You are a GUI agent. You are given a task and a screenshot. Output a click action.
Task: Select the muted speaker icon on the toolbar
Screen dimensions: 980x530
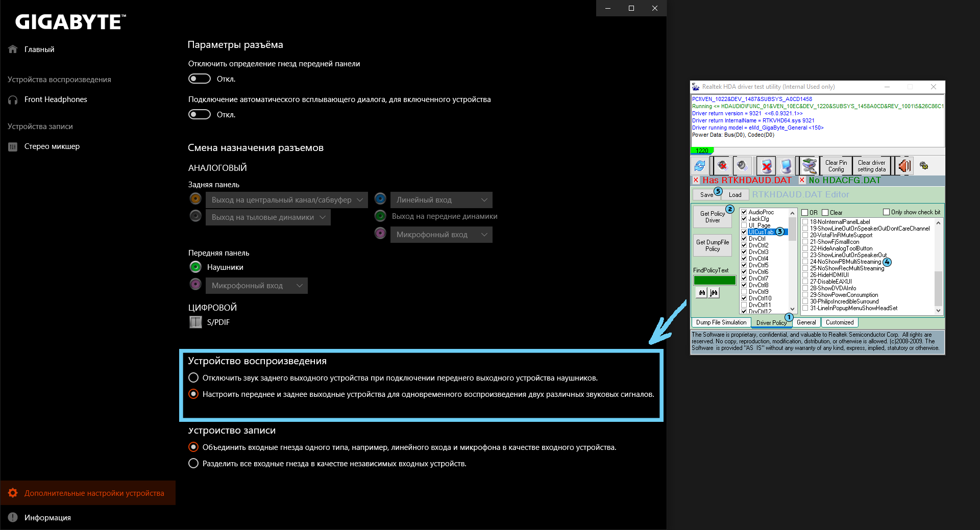(x=722, y=166)
